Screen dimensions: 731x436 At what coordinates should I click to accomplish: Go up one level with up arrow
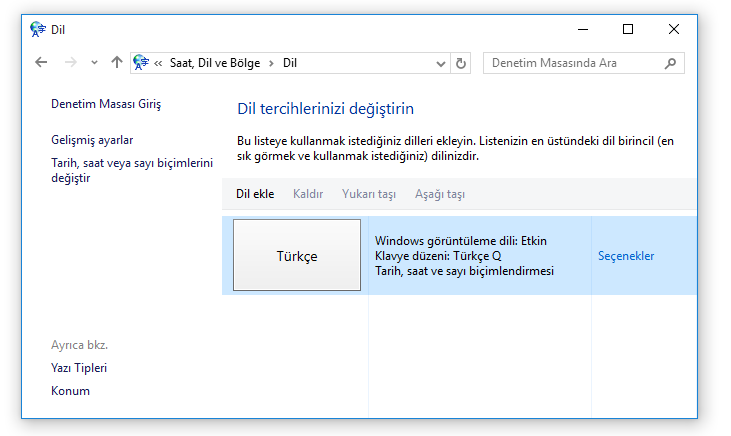[117, 62]
